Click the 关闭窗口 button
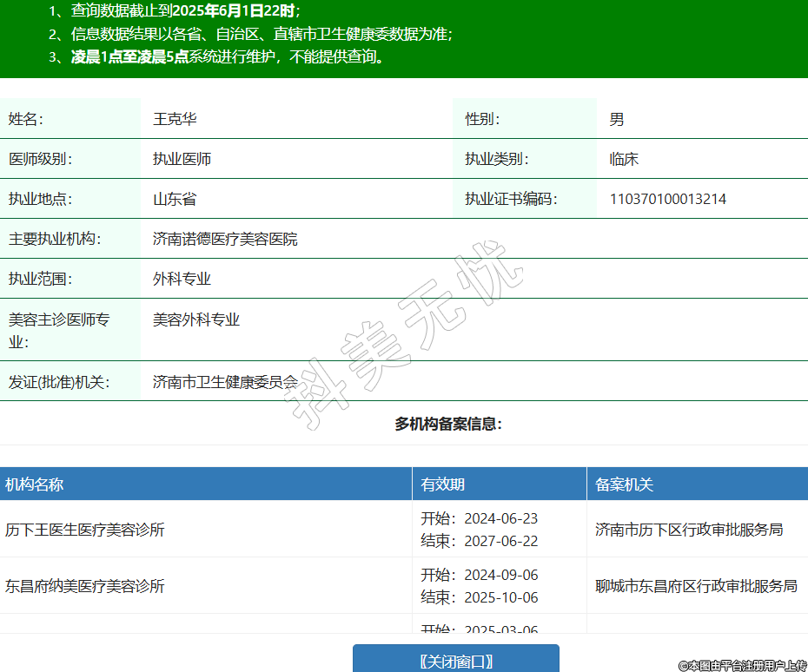The image size is (808, 672). (x=455, y=661)
